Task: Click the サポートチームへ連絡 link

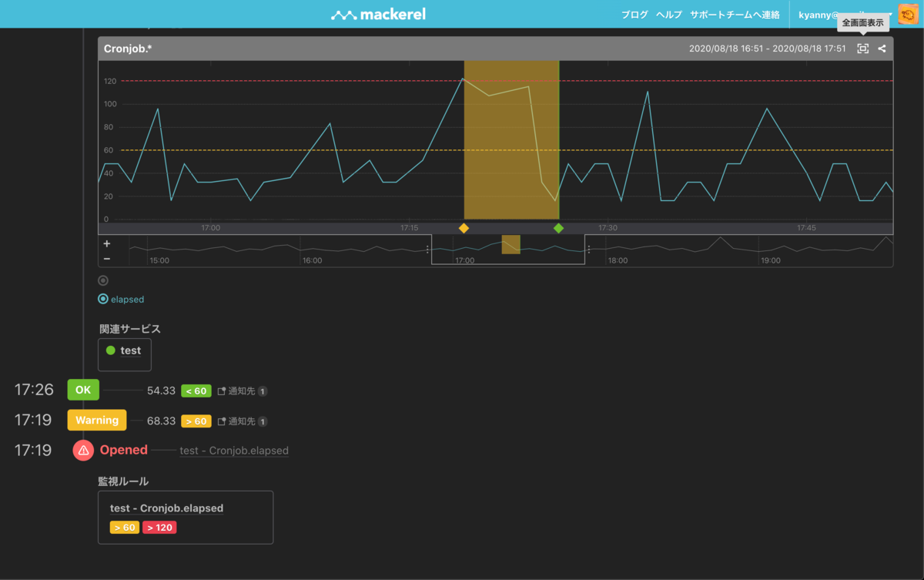Action: pos(735,15)
